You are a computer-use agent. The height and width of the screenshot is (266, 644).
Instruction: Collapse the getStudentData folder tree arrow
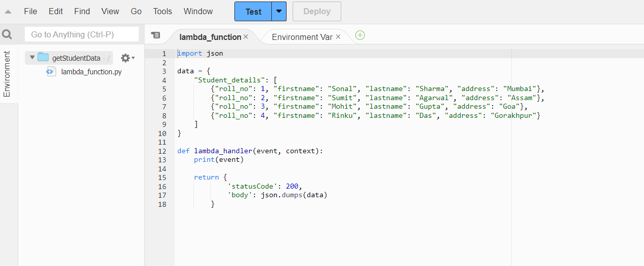[x=32, y=58]
